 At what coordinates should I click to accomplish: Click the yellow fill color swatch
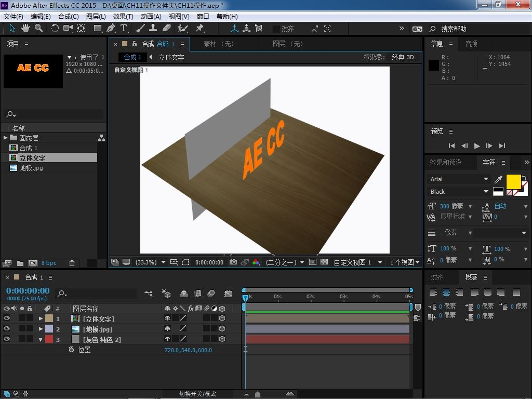click(x=513, y=181)
